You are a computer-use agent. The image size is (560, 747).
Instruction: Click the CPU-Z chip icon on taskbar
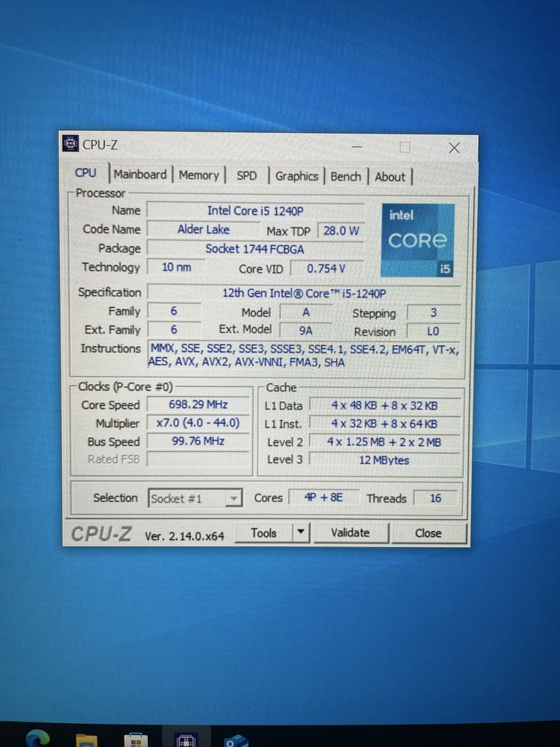(186, 740)
